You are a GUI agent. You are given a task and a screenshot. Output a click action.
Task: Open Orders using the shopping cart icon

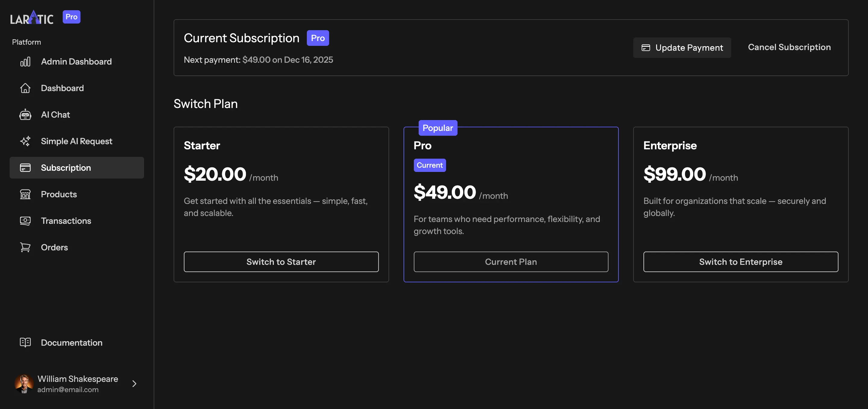pos(25,247)
